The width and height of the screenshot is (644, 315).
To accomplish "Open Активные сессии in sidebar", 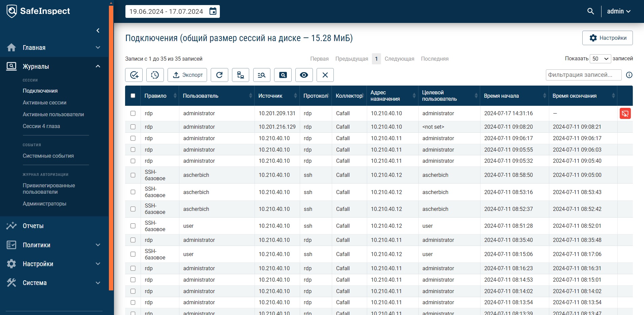I will click(x=45, y=102).
